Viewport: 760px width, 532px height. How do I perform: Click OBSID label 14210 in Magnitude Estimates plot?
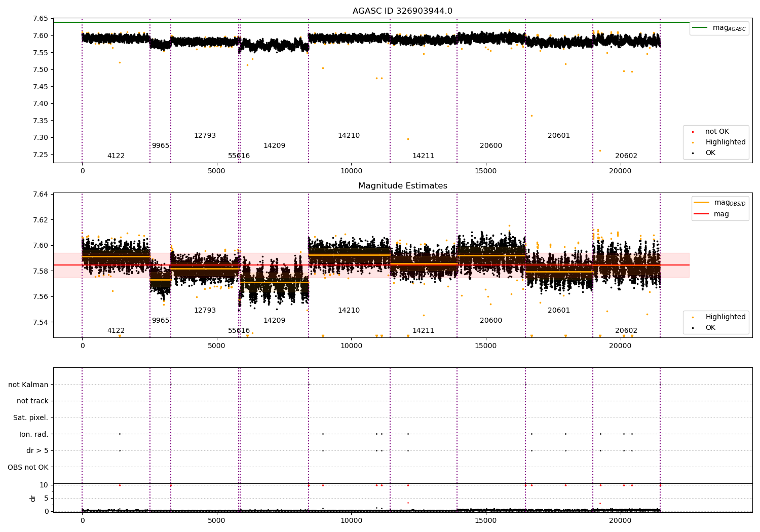click(349, 311)
